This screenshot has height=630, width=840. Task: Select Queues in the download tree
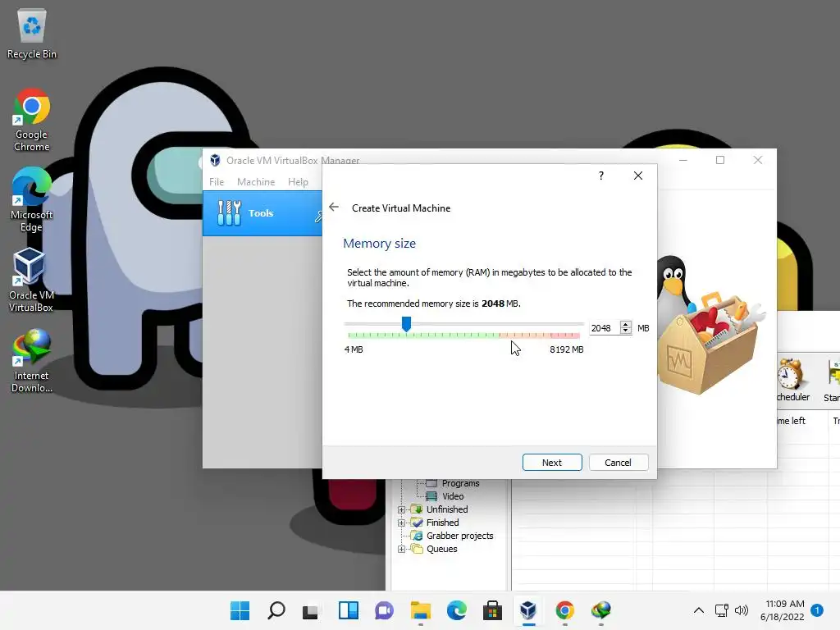(441, 549)
